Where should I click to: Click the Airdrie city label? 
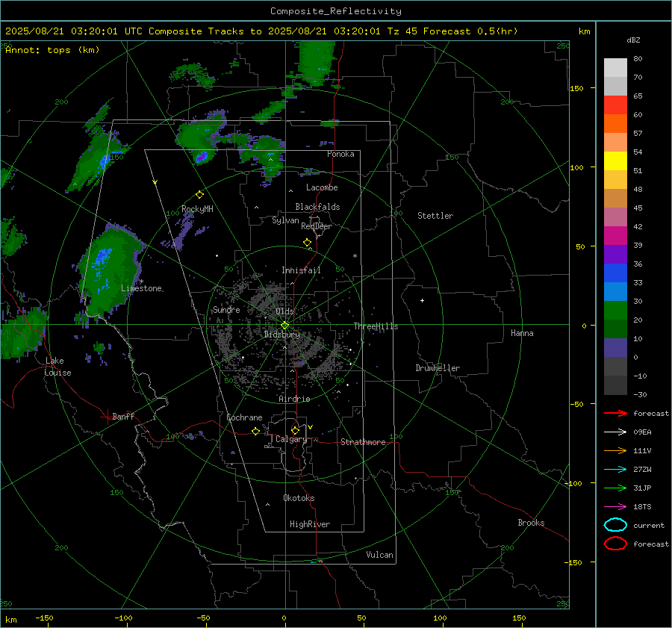point(294,399)
